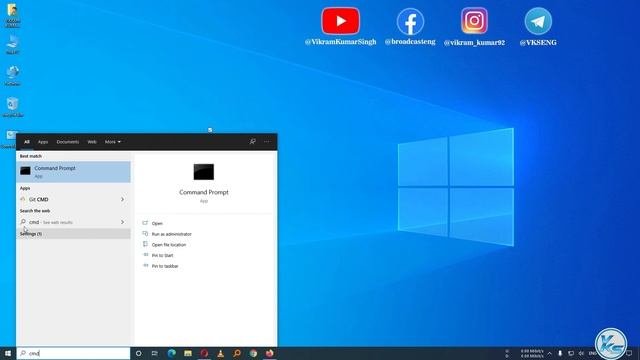Open the search options ellipsis menu
640x360 pixels.
tap(267, 142)
